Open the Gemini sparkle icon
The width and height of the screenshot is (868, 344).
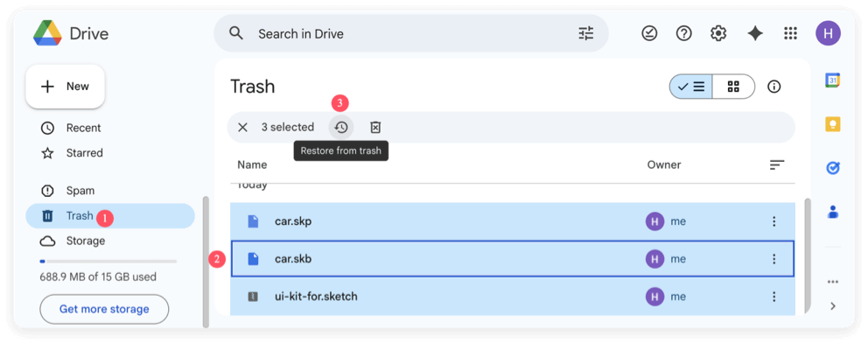[755, 33]
